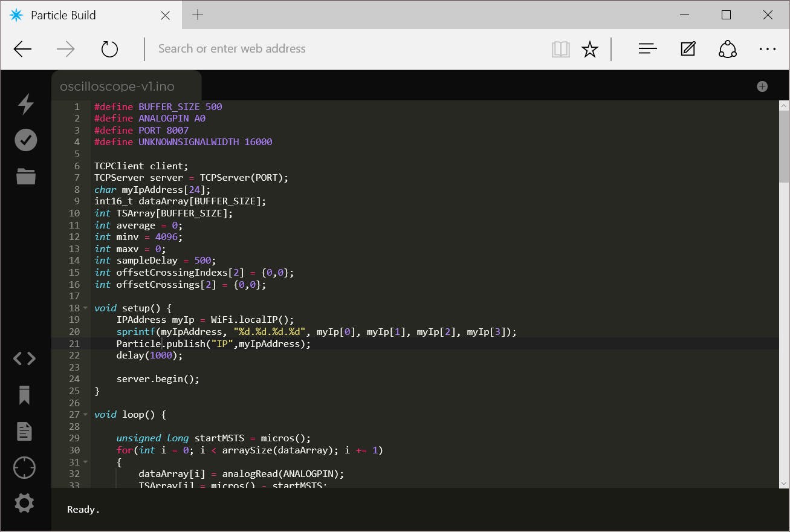Viewport: 790px width, 532px height.
Task: Open Reading view book icon
Action: pyautogui.click(x=561, y=50)
